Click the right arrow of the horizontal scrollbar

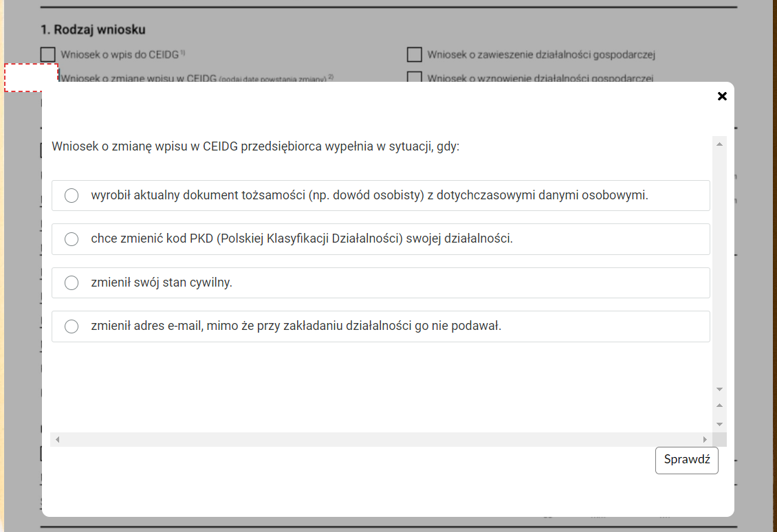tap(705, 439)
